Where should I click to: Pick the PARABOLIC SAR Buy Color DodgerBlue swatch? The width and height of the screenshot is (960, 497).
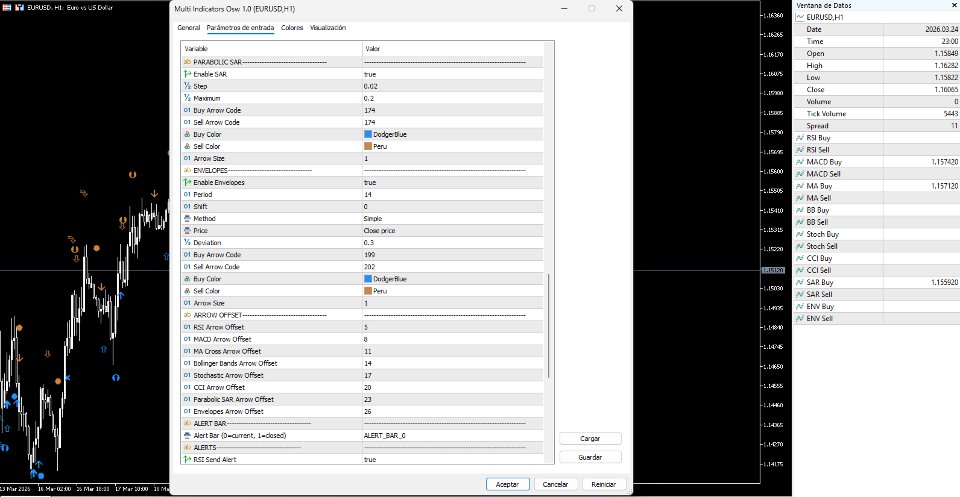click(368, 134)
